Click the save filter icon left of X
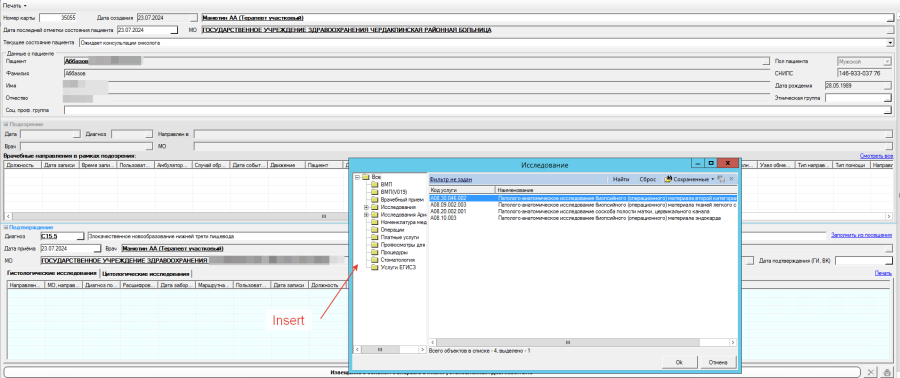The width and height of the screenshot is (900, 378). (721, 179)
